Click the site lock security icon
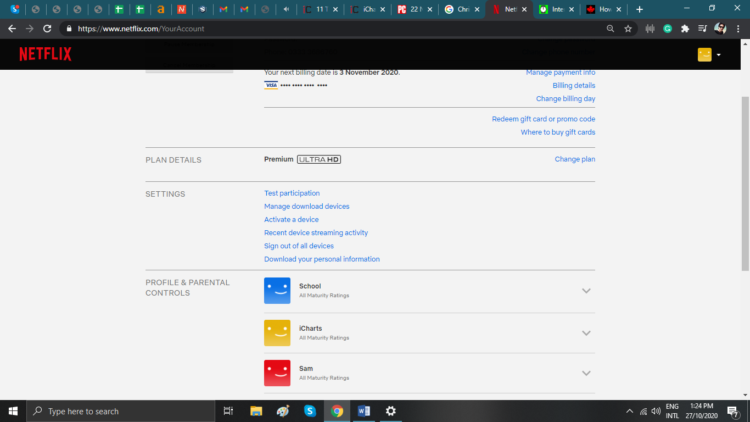 tap(69, 29)
